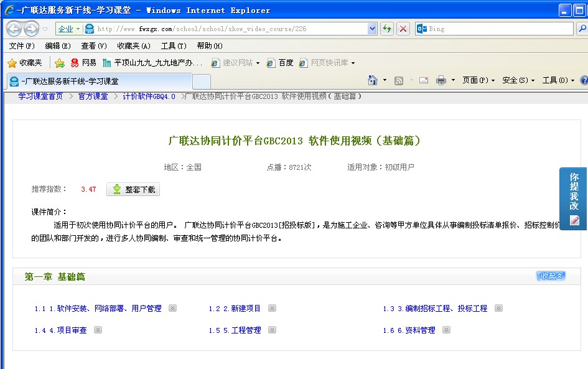The width and height of the screenshot is (588, 369).
Task: Open the address bar history dropdown
Action: click(x=372, y=29)
